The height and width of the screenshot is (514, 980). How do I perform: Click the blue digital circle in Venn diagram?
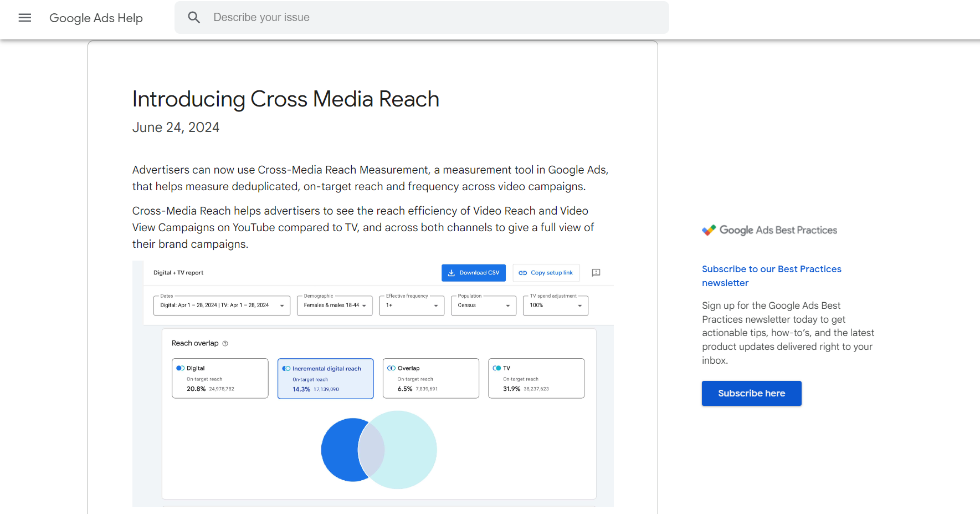pyautogui.click(x=339, y=450)
